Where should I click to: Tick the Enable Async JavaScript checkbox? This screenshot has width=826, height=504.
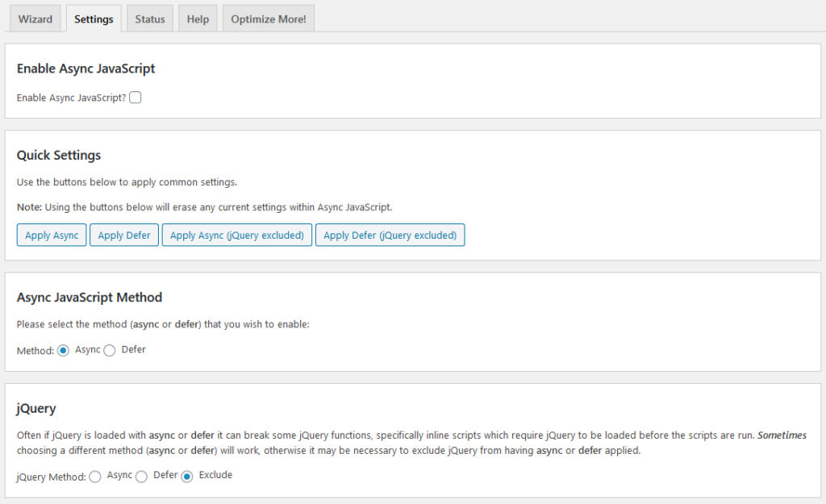[x=136, y=98]
